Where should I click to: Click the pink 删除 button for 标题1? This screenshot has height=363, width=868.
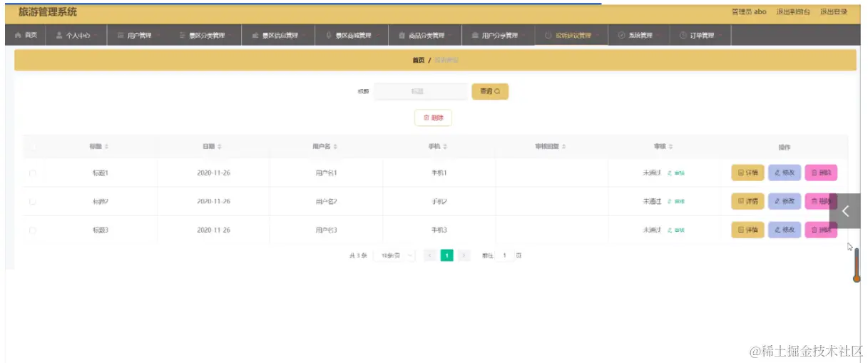pos(821,173)
